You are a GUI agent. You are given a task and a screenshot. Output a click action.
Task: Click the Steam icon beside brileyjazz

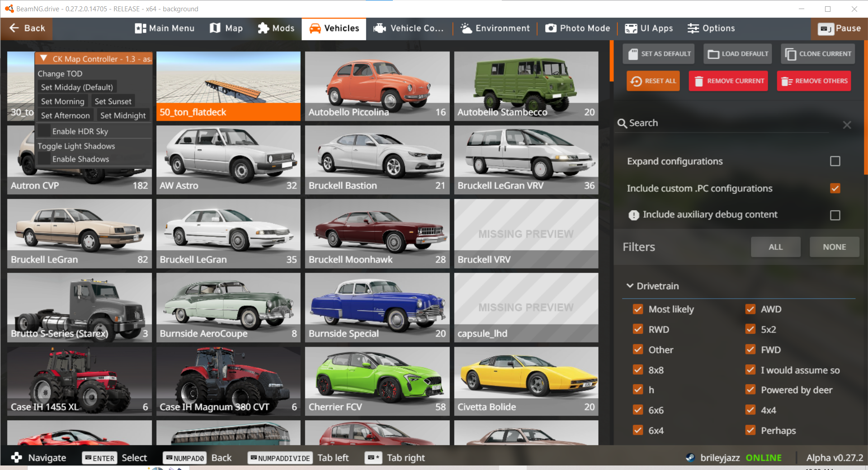[x=690, y=457]
